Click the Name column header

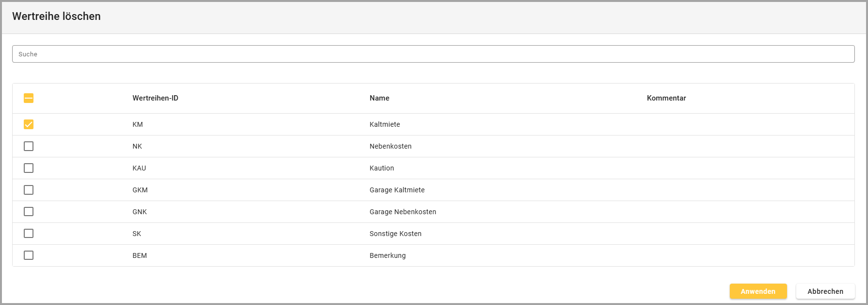[x=379, y=98]
